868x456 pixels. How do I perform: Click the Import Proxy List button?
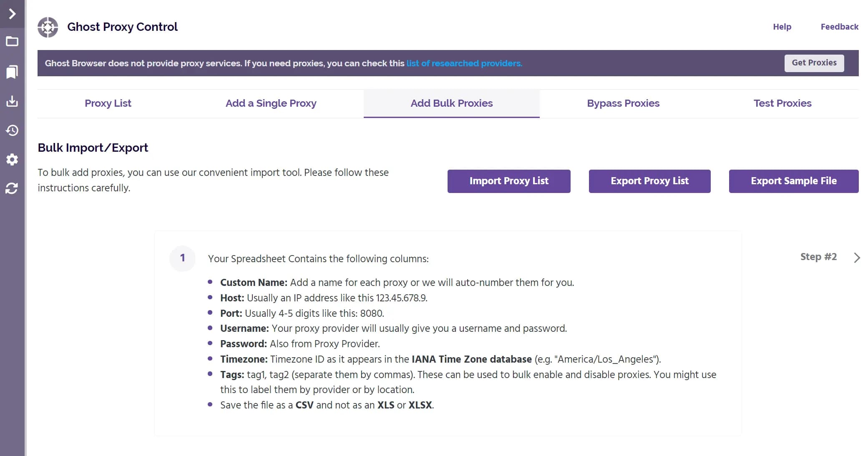click(x=509, y=181)
